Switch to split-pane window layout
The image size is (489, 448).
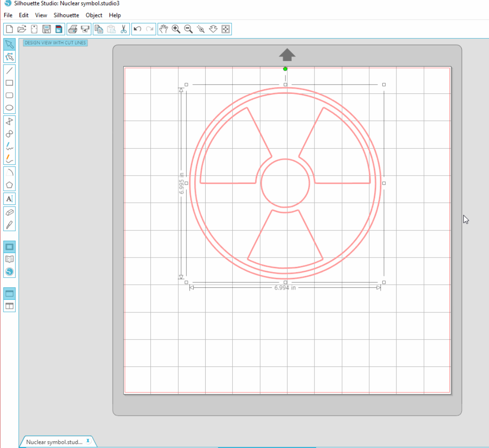(9, 306)
